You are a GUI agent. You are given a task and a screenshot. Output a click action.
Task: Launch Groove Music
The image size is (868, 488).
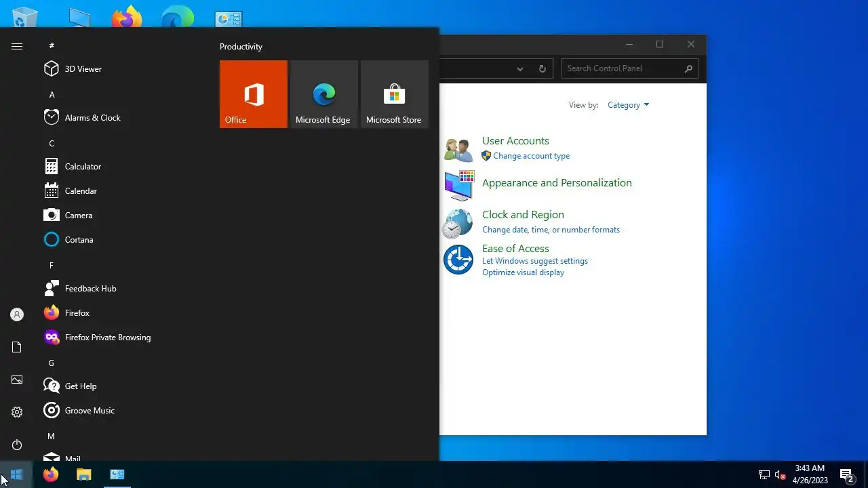coord(122,410)
